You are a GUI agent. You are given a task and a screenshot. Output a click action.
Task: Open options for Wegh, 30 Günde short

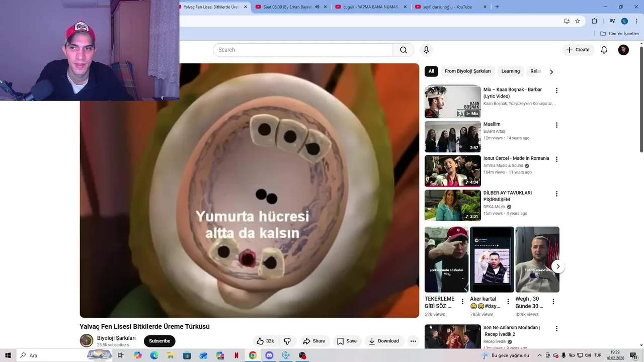553,302
